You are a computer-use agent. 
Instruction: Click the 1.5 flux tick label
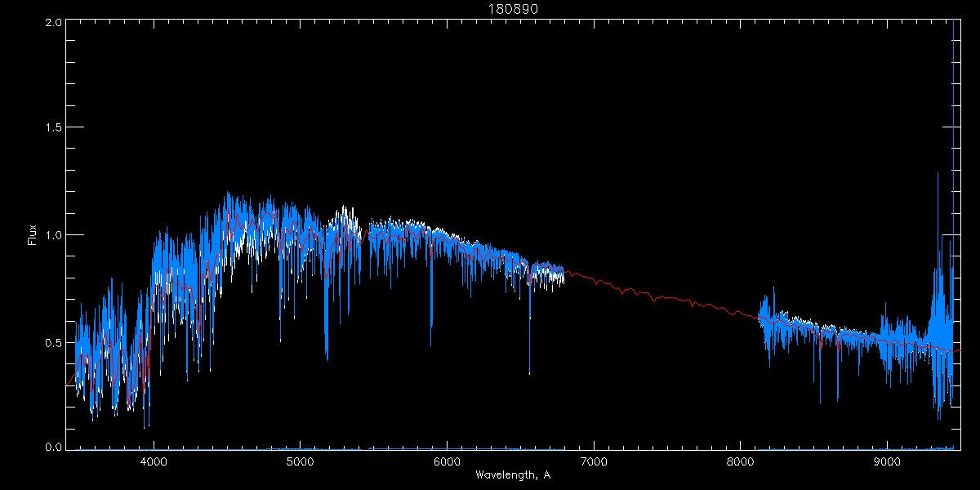point(53,128)
